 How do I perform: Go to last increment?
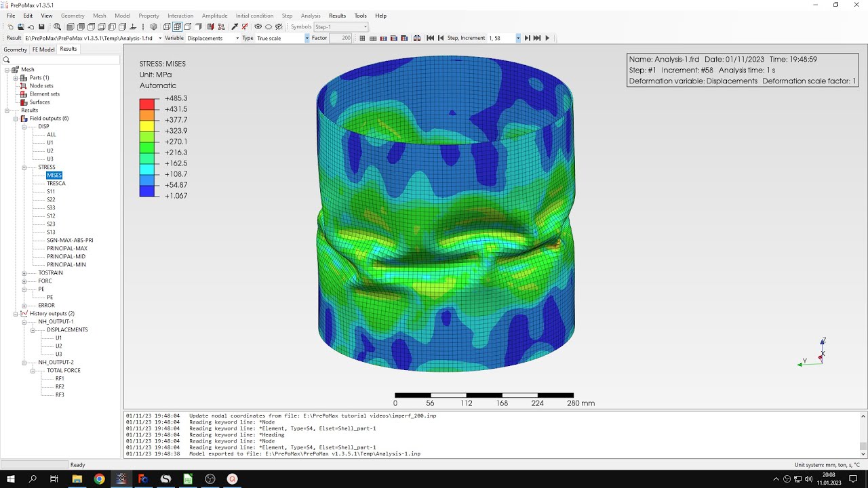tap(537, 38)
